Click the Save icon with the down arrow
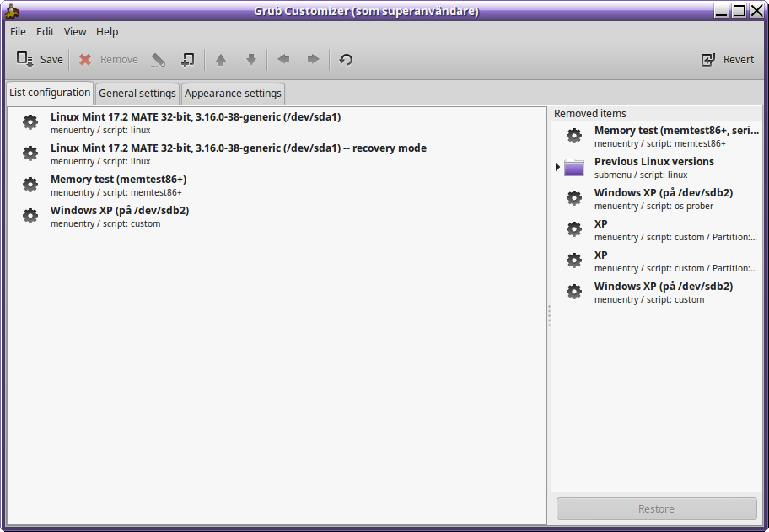769x532 pixels. [24, 59]
